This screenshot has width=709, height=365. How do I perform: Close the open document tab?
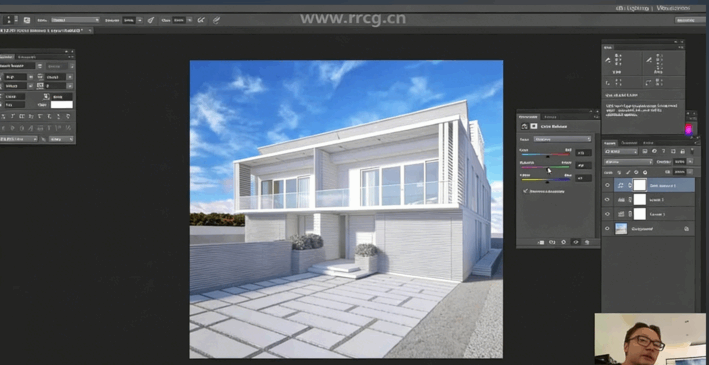(90, 30)
